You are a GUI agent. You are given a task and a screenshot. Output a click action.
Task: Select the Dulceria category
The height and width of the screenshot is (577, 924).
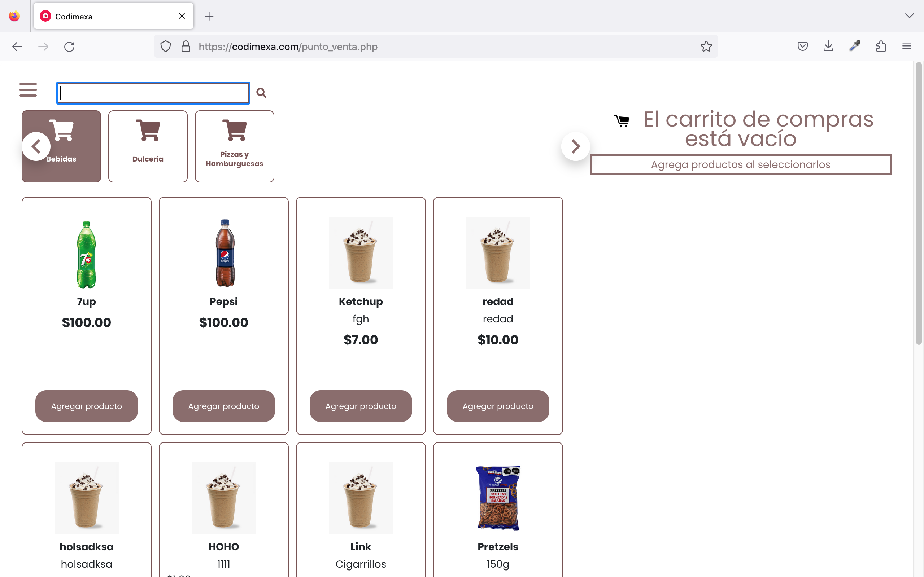click(148, 146)
